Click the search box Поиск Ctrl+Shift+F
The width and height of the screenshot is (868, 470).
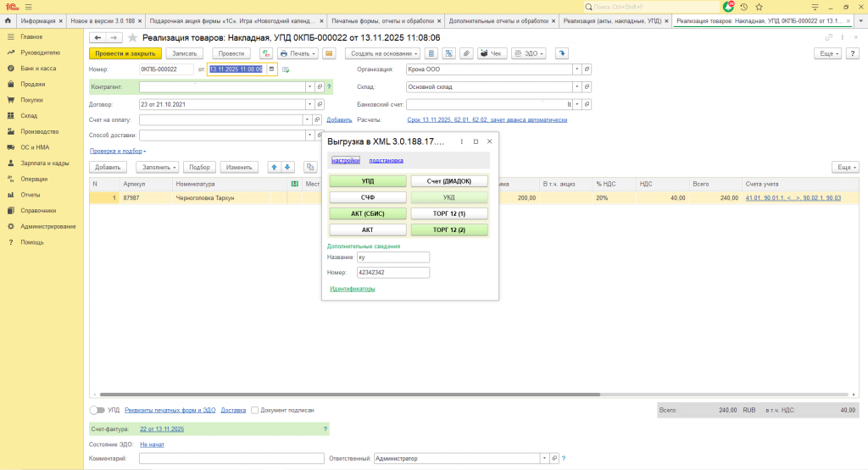pyautogui.click(x=652, y=7)
